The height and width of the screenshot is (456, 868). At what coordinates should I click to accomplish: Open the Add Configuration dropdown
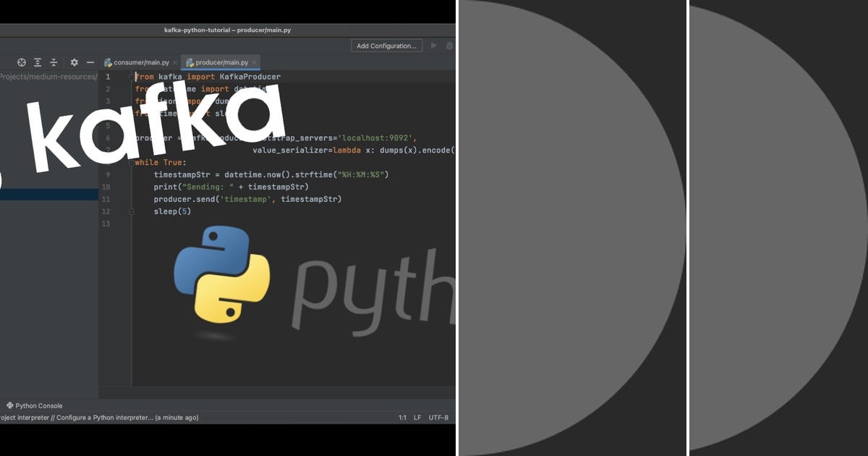[x=386, y=45]
